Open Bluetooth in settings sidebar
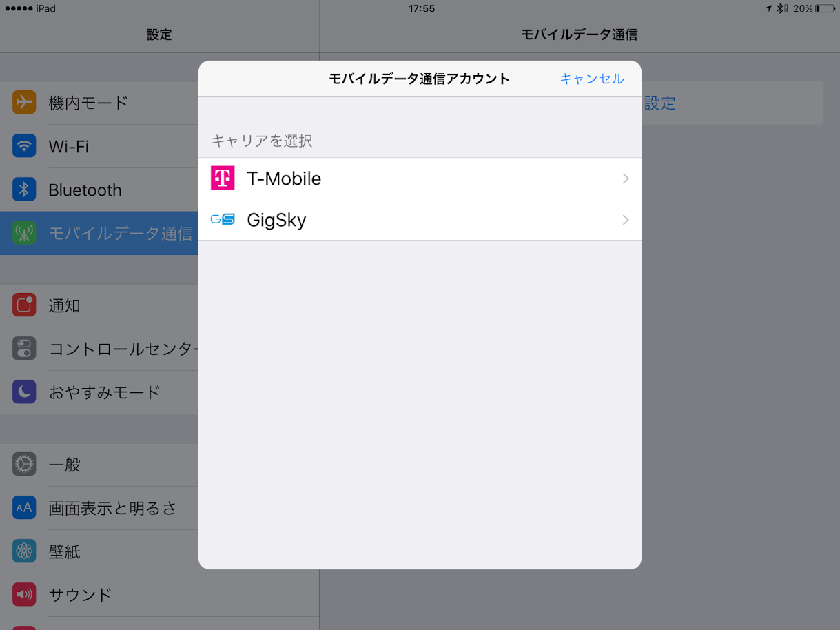Viewport: 840px width, 630px height. coord(99,190)
